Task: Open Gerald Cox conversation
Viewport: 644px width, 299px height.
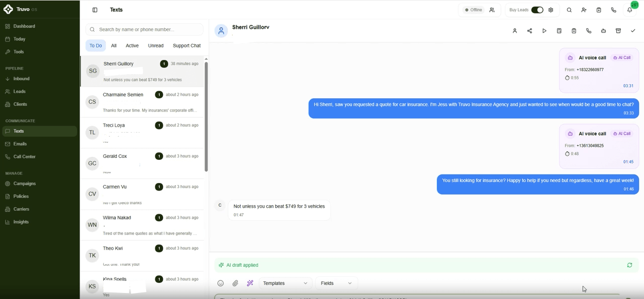Action: tap(142, 163)
